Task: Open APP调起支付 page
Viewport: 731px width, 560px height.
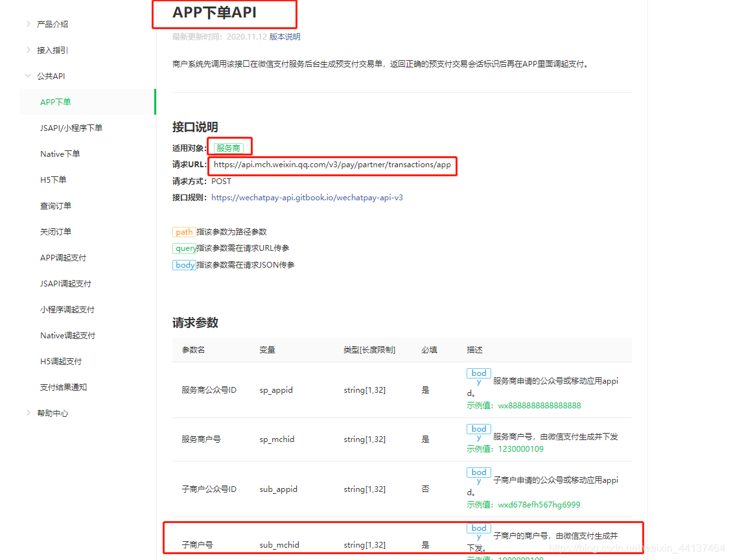Action: (63, 257)
